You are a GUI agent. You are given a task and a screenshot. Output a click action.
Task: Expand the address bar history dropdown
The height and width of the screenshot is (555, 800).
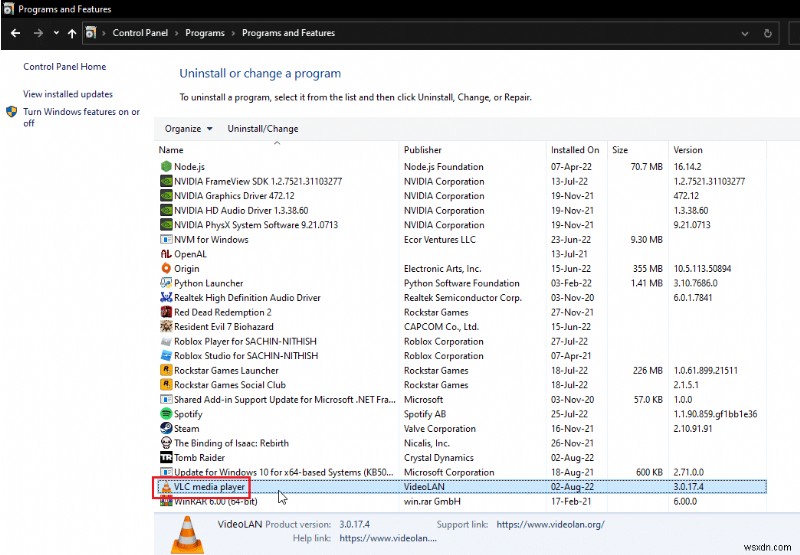(745, 34)
